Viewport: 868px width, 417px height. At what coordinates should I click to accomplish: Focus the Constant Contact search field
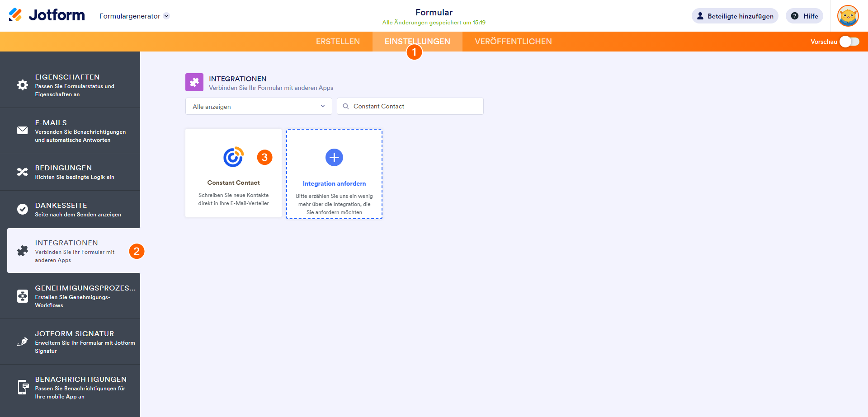(x=410, y=106)
